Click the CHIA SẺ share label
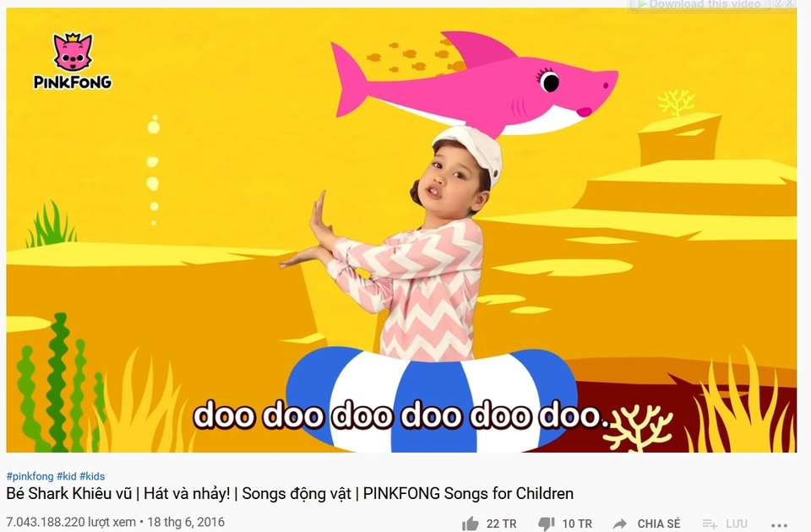This screenshot has height=532, width=811. click(x=659, y=524)
